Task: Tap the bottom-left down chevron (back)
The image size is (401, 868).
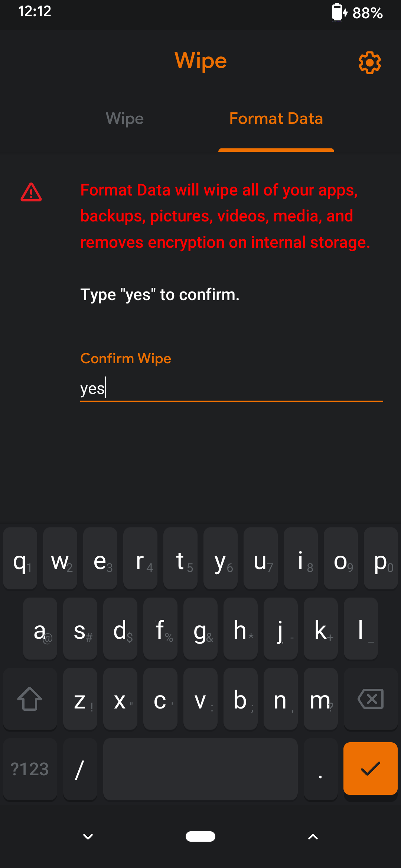Action: tap(88, 836)
